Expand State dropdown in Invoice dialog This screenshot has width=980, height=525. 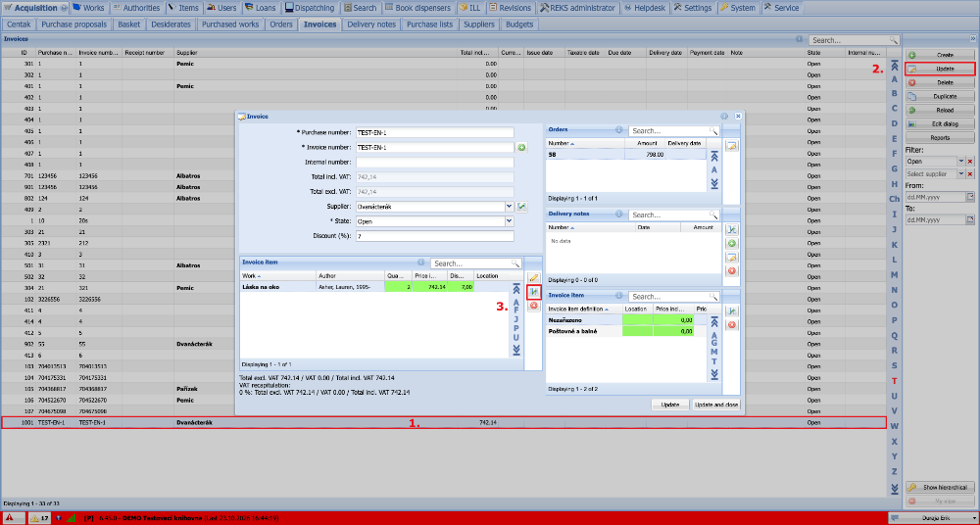(x=509, y=220)
